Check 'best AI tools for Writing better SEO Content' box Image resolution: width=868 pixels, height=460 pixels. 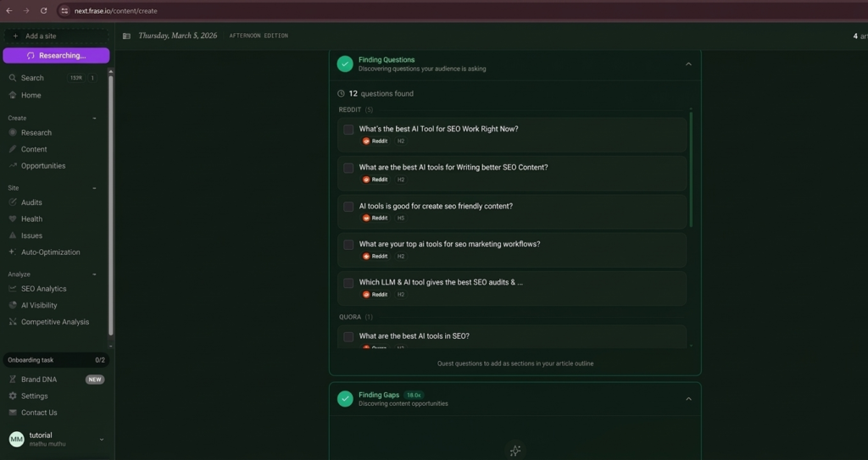(348, 169)
